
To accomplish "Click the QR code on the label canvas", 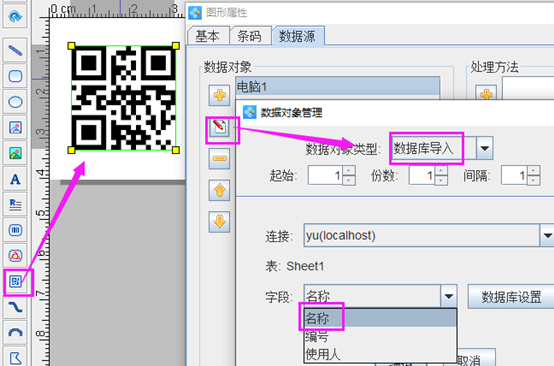I will [124, 98].
